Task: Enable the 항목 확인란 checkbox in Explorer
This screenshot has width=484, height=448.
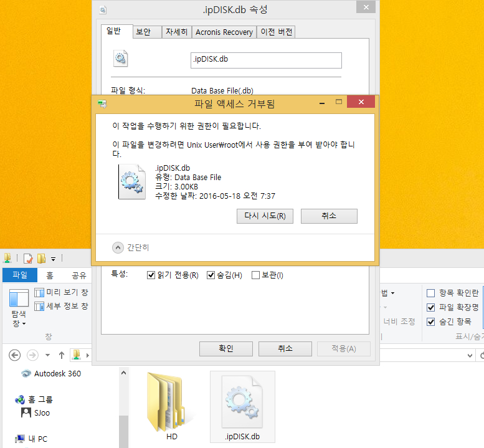Action: (431, 293)
